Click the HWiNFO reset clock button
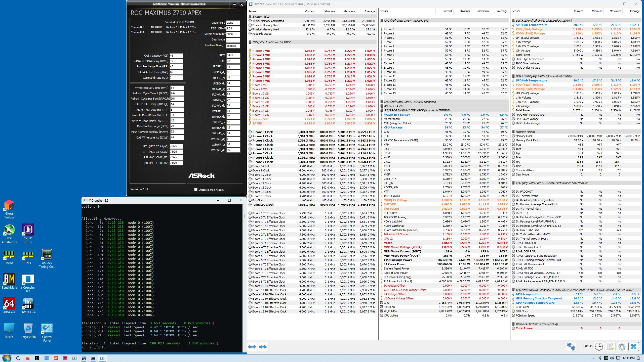 click(599, 347)
